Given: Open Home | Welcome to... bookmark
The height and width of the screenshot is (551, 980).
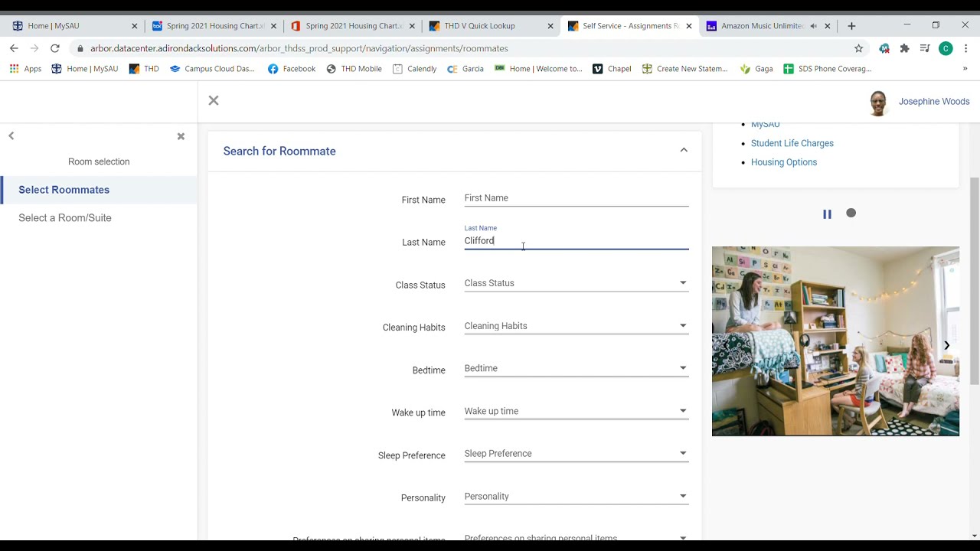Looking at the screenshot, I should 538,69.
